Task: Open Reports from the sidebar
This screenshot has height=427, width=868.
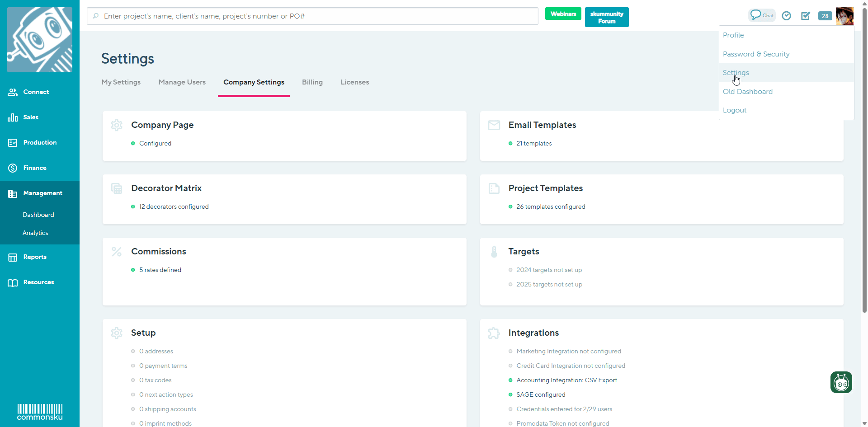Action: click(x=35, y=257)
